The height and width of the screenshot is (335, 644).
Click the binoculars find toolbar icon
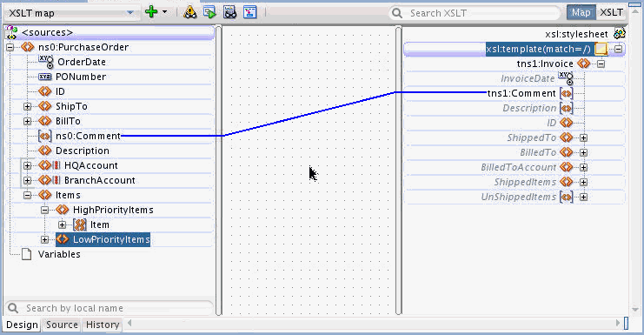coord(230,12)
